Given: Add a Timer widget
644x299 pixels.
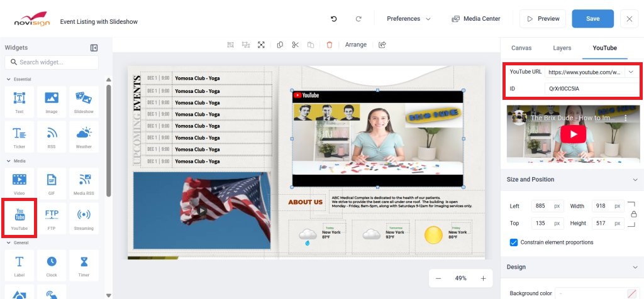Looking at the screenshot, I should (x=84, y=265).
